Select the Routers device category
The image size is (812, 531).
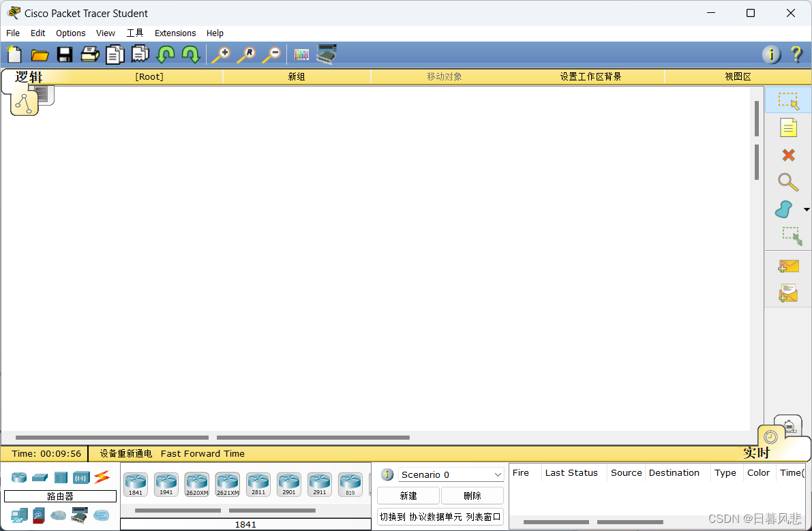19,477
